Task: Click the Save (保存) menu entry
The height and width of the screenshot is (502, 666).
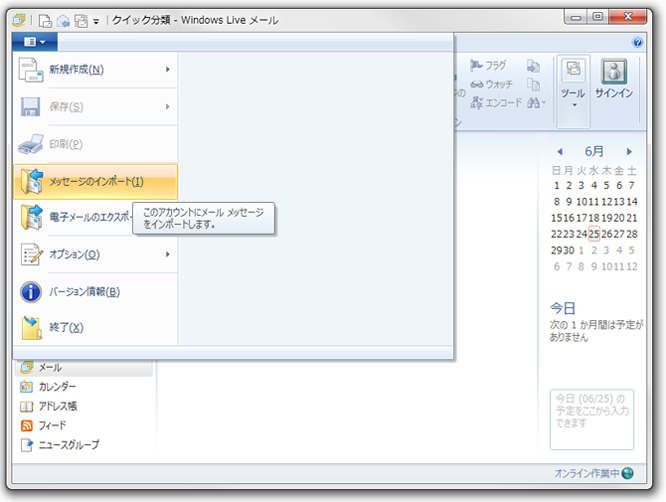Action: click(x=96, y=107)
